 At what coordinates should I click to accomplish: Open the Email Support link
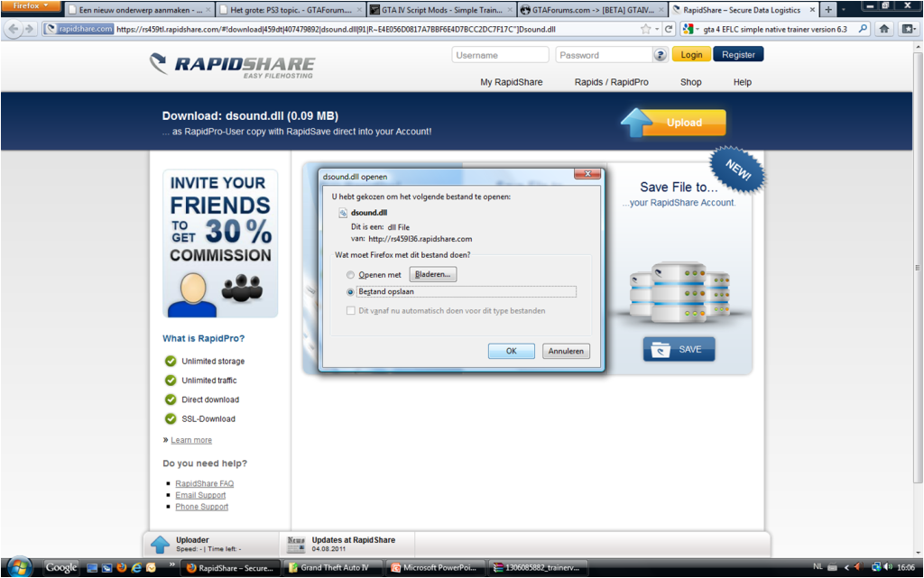coord(200,496)
